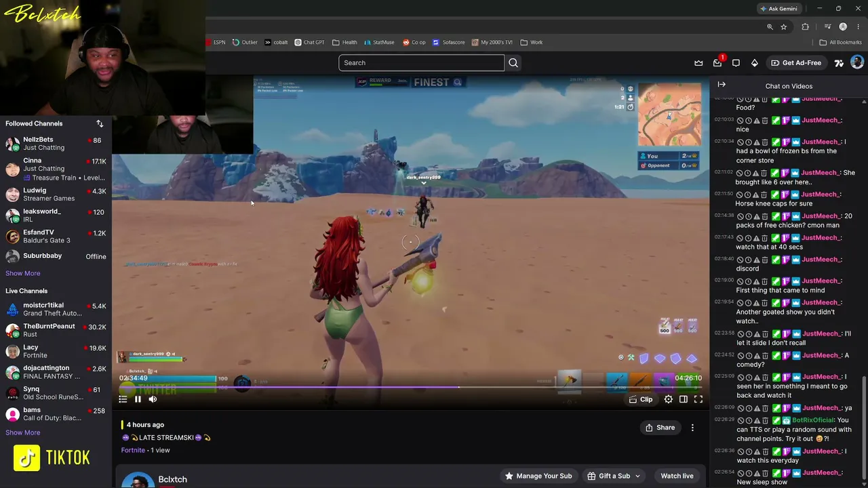Viewport: 868px width, 488px height.
Task: Open the Outlier bookmark
Action: [x=245, y=42]
